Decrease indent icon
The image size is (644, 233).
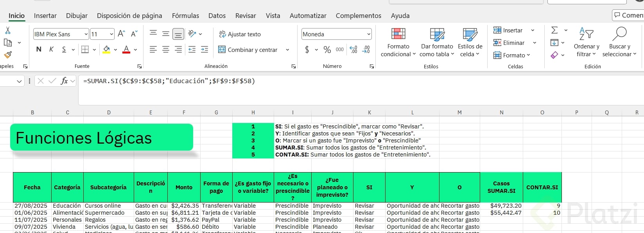[192, 50]
